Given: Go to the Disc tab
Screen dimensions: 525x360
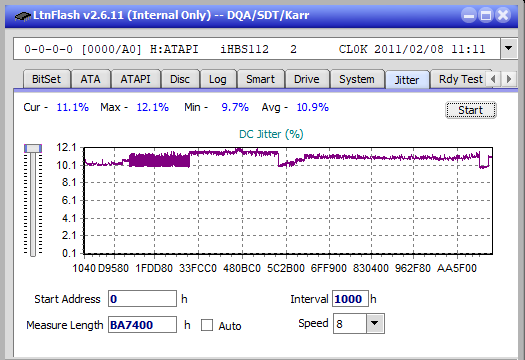Looking at the screenshot, I should click(x=180, y=79).
